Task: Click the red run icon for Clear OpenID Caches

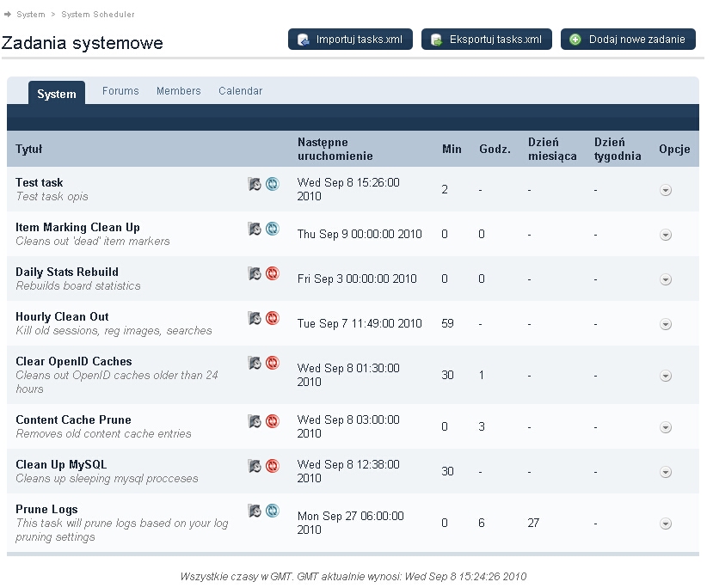Action: point(273,362)
